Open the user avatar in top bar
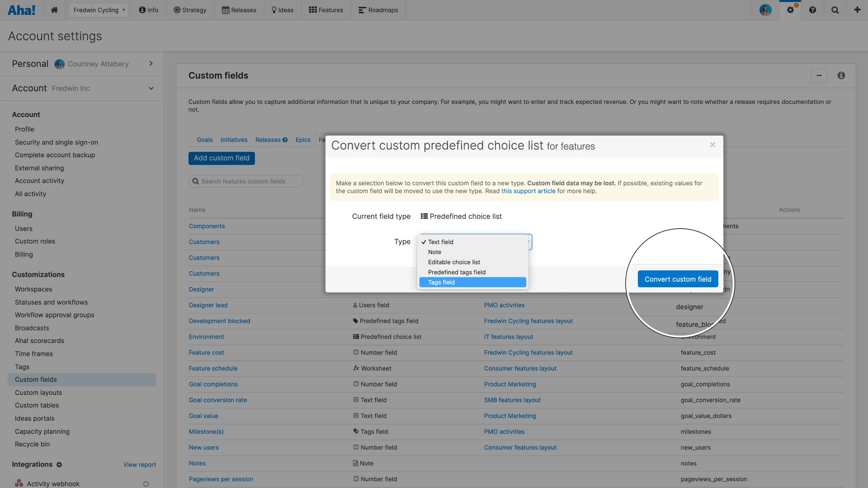The height and width of the screenshot is (488, 868). tap(765, 10)
